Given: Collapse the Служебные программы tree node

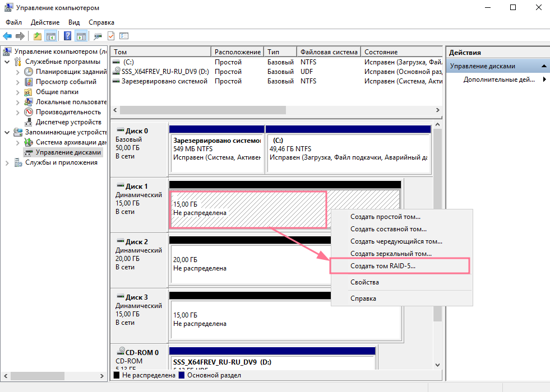Looking at the screenshot, I should point(7,62).
